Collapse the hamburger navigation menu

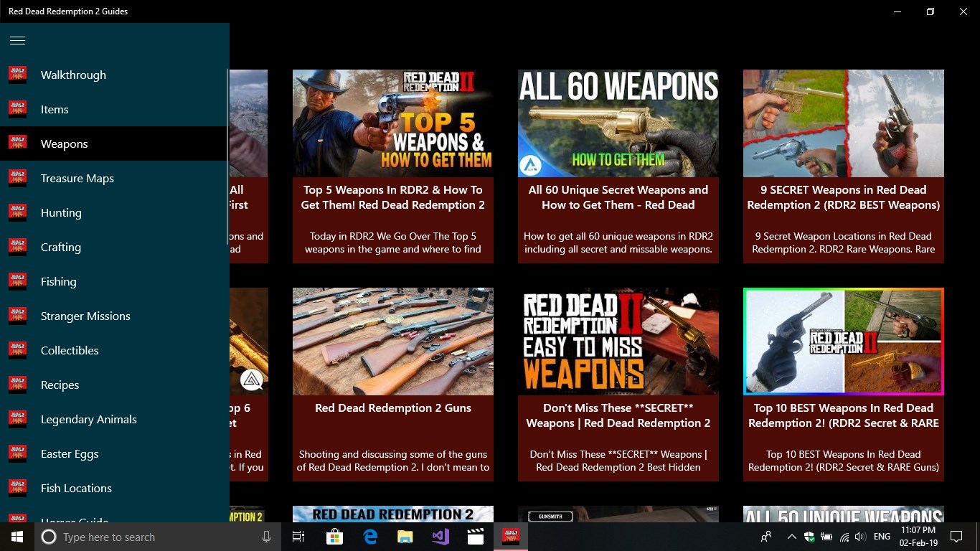(17, 40)
